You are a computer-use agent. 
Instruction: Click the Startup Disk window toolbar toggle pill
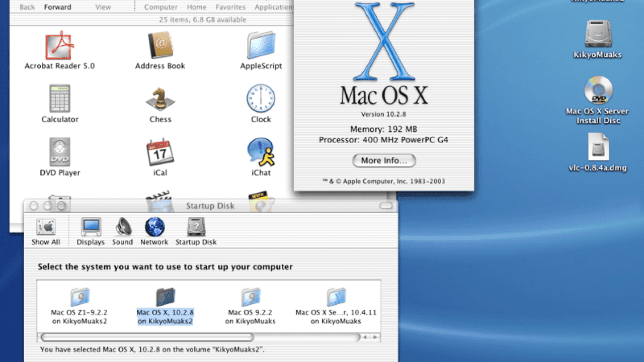click(x=386, y=206)
